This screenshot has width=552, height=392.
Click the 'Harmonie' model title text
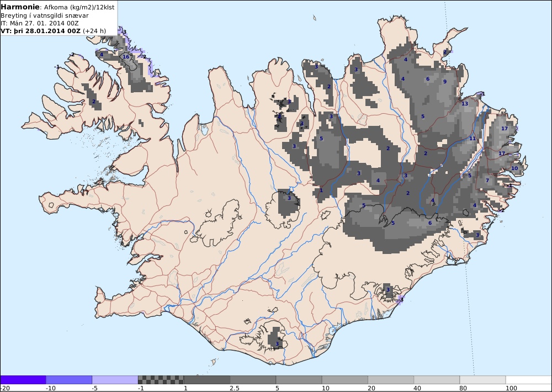pyautogui.click(x=20, y=7)
